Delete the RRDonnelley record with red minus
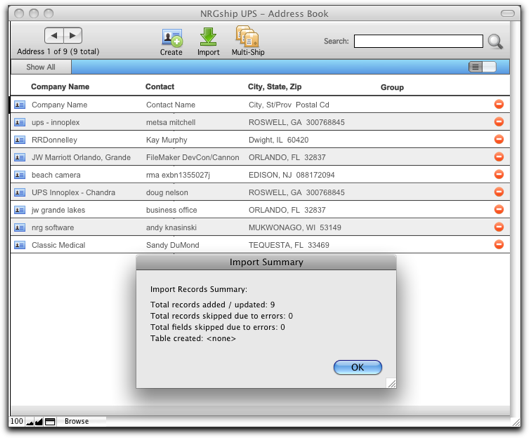This screenshot has width=529, height=438. (499, 139)
